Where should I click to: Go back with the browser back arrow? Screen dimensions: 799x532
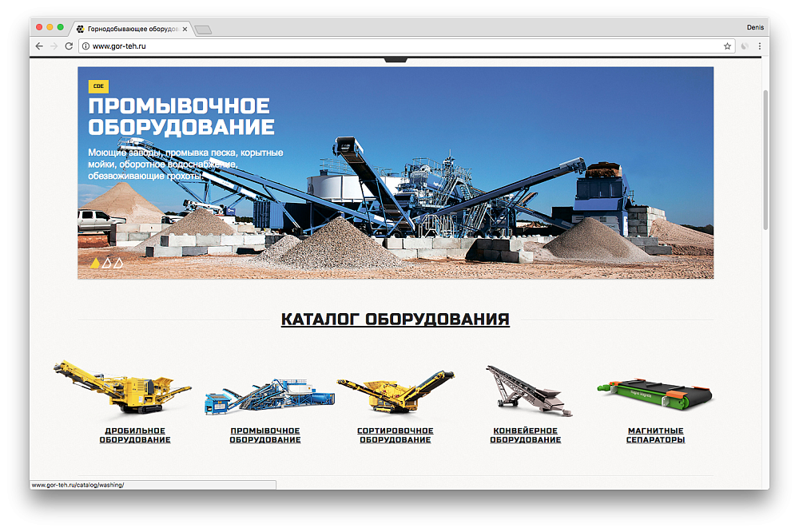point(39,46)
